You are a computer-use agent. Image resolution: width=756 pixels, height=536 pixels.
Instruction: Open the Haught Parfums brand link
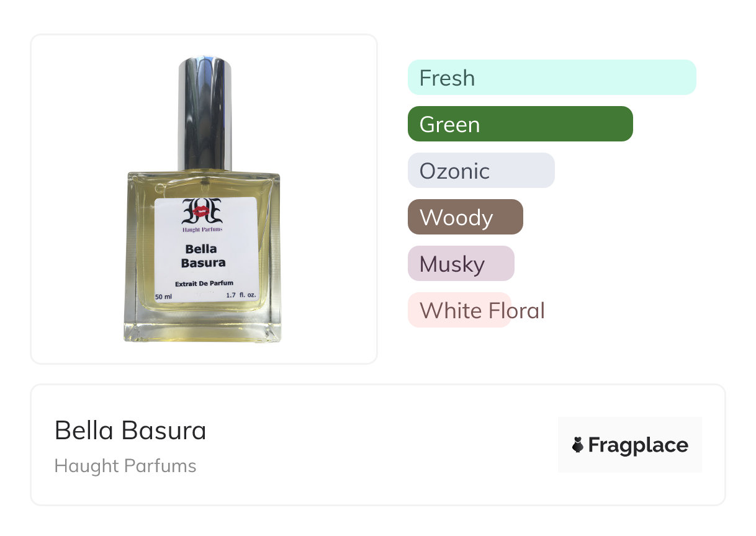(125, 466)
